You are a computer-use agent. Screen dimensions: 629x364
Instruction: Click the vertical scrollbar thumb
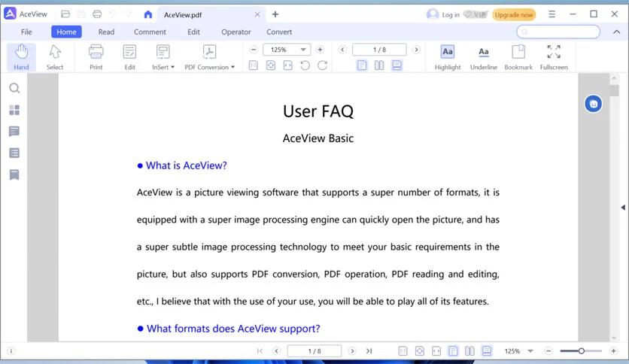coord(614,91)
